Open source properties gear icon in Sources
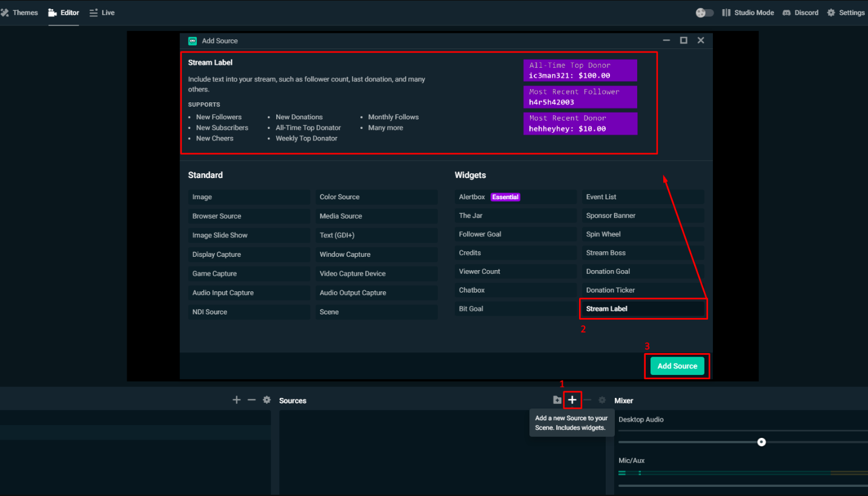868x496 pixels. click(x=601, y=400)
